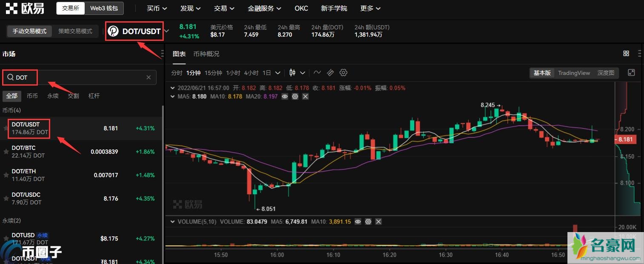Expand the DOT/USDT pair selector arrow

click(167, 31)
